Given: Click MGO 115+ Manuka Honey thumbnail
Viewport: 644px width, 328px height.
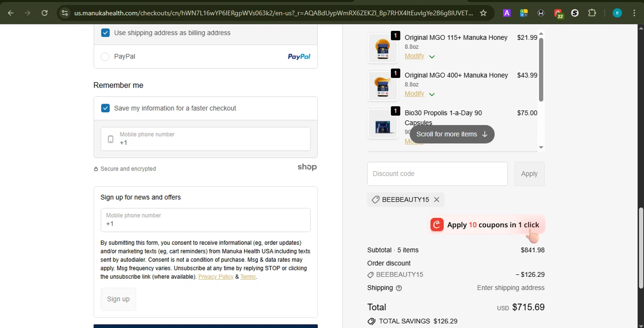Looking at the screenshot, I should click(383, 48).
